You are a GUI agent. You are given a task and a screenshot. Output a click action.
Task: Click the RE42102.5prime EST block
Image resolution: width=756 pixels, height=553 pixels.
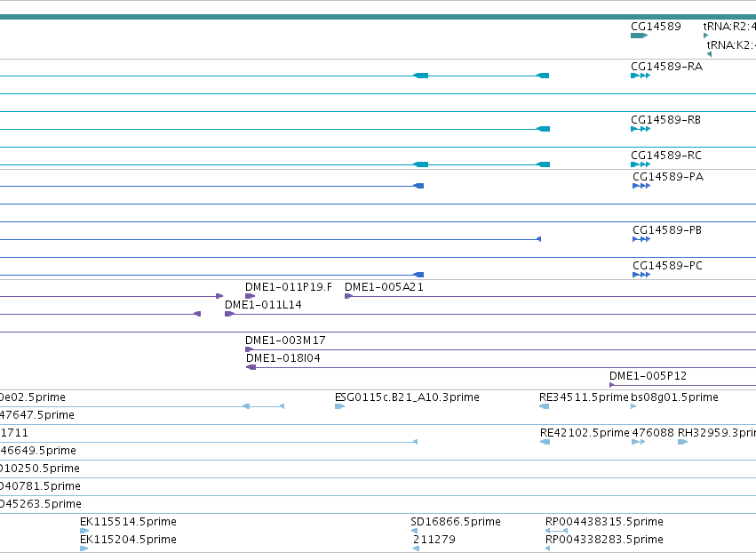(x=545, y=442)
